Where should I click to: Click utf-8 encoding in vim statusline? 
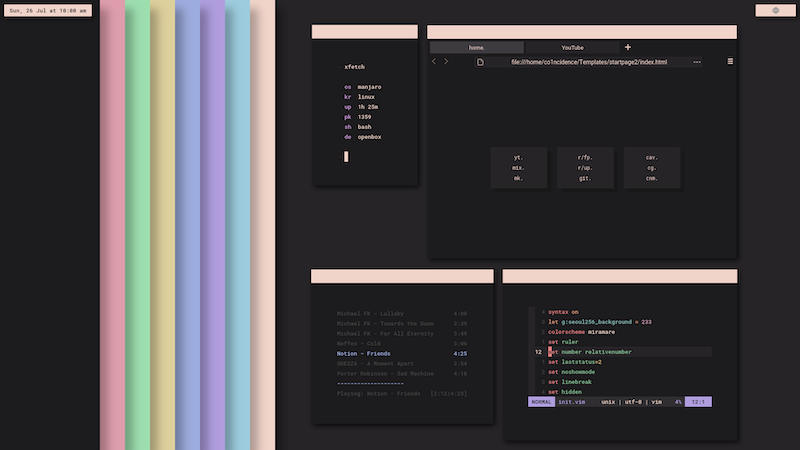(633, 402)
